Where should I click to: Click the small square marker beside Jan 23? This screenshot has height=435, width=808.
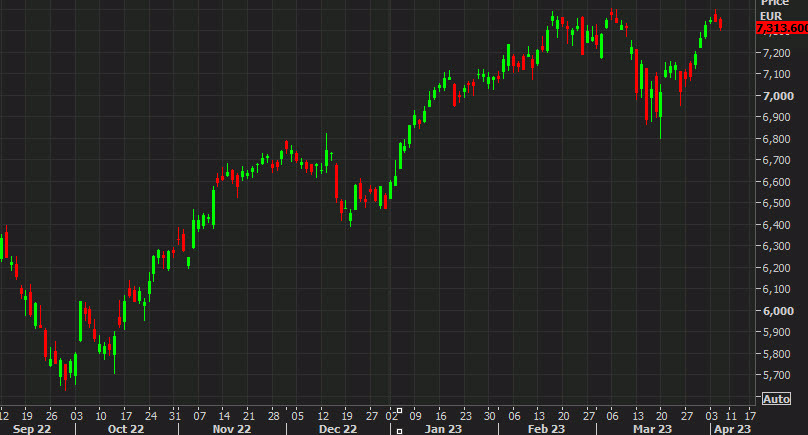pyautogui.click(x=399, y=431)
